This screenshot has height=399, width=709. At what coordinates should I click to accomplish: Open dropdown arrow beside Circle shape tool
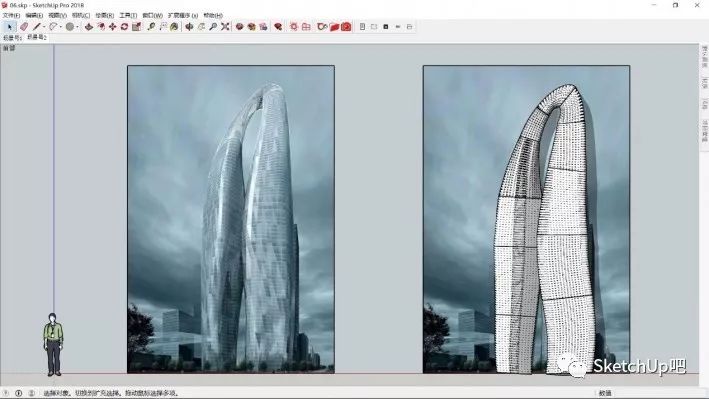(77, 27)
